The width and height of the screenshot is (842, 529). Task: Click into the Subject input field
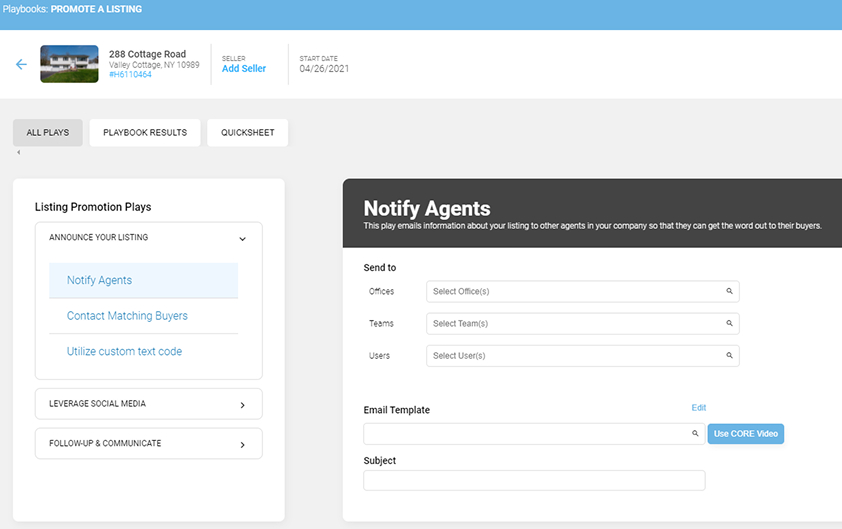click(534, 481)
